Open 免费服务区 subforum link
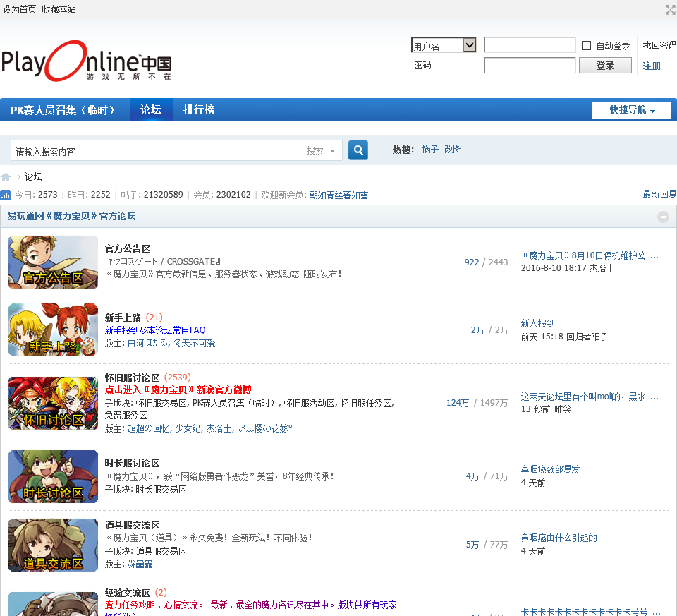 [x=126, y=415]
